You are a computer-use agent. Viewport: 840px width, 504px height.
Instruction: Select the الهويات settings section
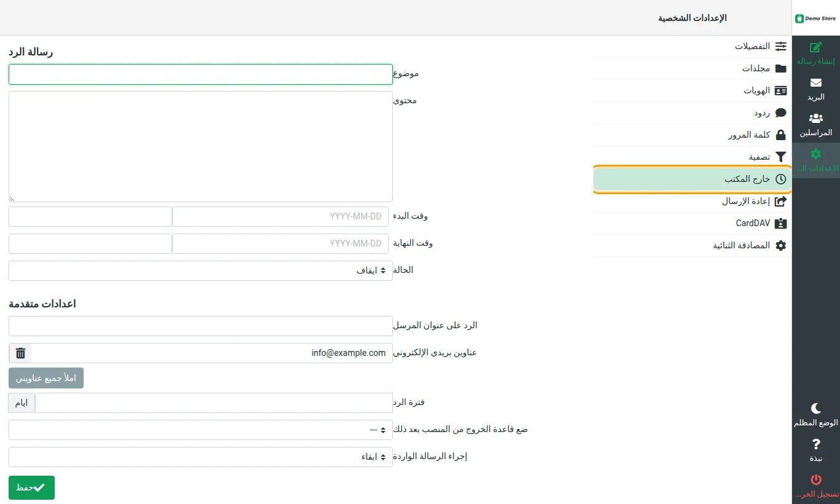pos(692,91)
